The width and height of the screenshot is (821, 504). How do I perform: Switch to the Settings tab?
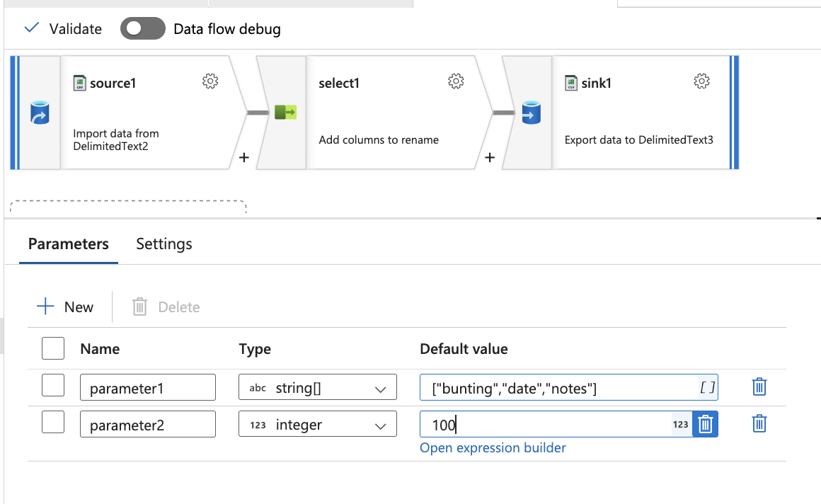pos(163,244)
